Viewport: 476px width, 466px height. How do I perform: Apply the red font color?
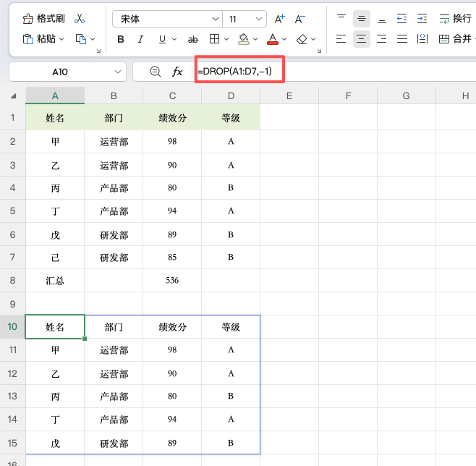coord(273,39)
